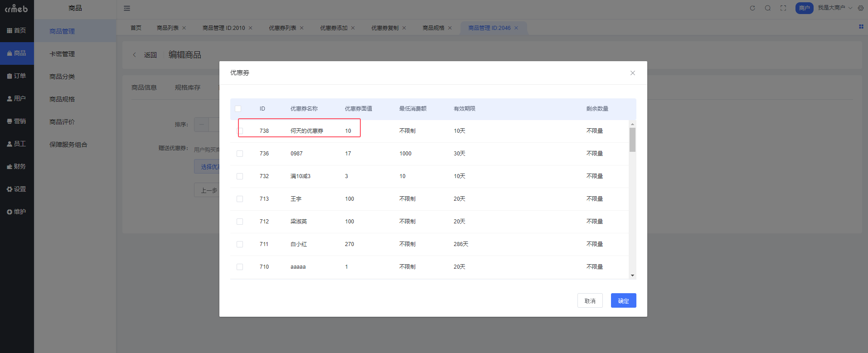Open the 财务 sidebar section

[x=17, y=166]
